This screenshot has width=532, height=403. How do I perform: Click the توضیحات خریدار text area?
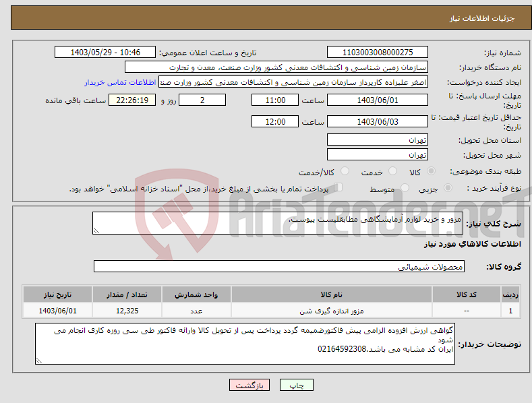[x=245, y=344]
